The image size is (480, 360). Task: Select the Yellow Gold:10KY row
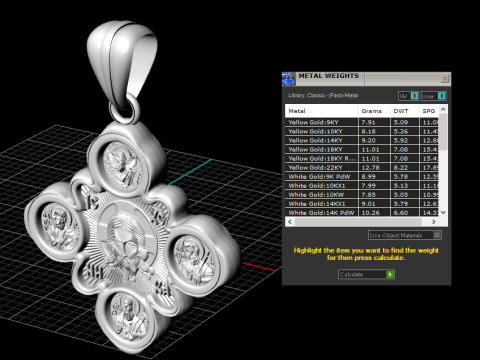[x=362, y=131]
